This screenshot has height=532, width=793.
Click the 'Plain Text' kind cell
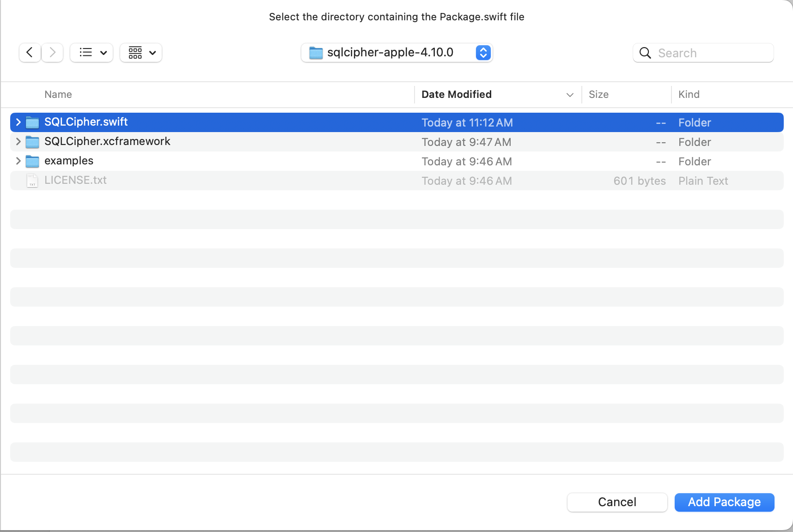point(703,181)
